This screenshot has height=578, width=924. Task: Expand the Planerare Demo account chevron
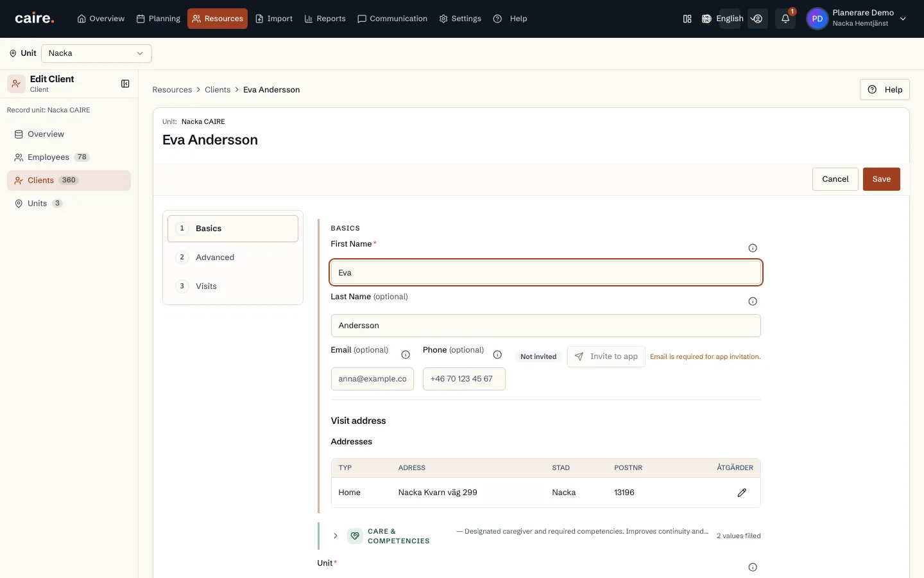pyautogui.click(x=903, y=19)
